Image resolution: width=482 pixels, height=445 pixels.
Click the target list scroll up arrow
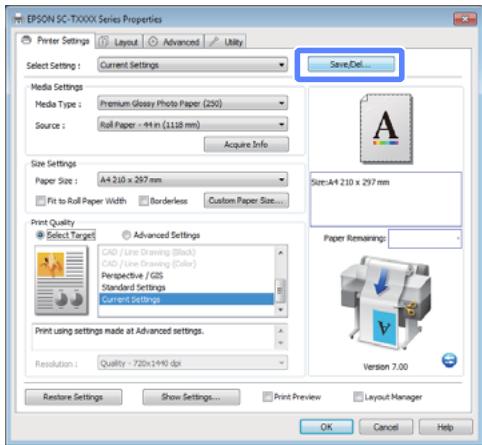click(280, 252)
